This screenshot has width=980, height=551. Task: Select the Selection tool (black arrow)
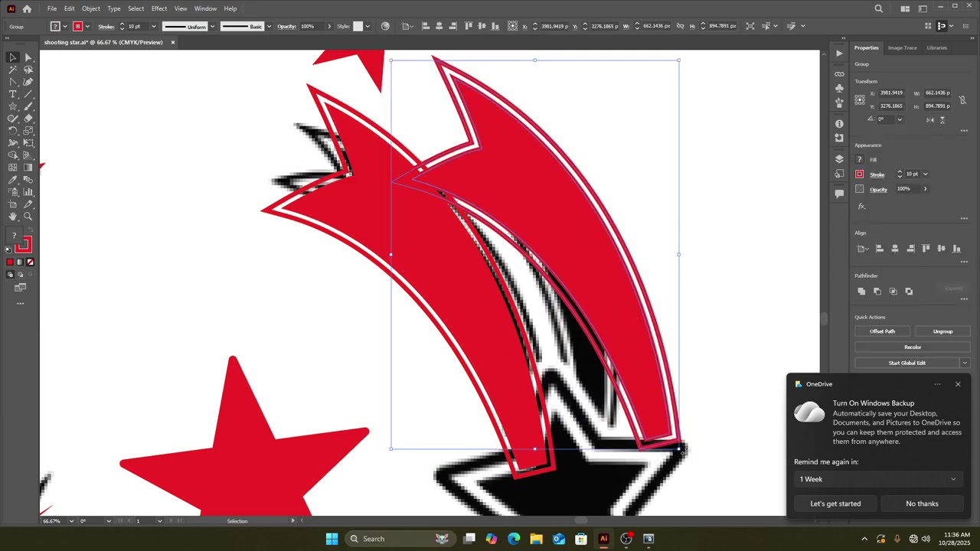tap(13, 57)
